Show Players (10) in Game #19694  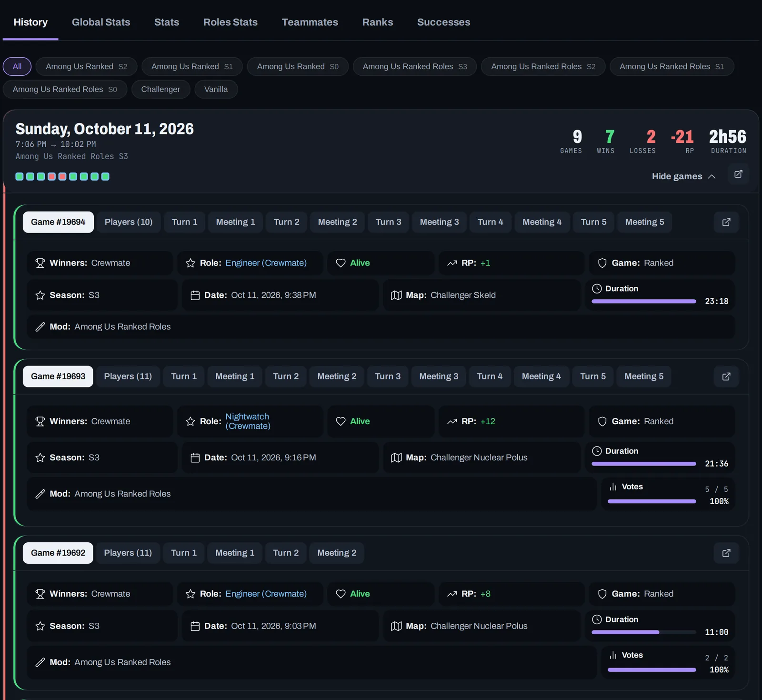[x=129, y=222]
